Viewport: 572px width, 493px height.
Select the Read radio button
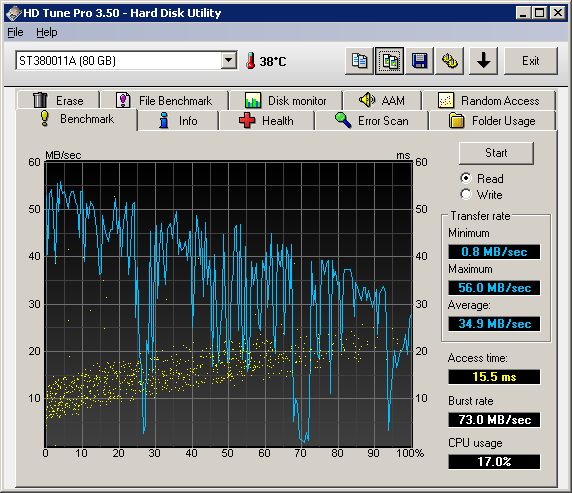tap(466, 178)
